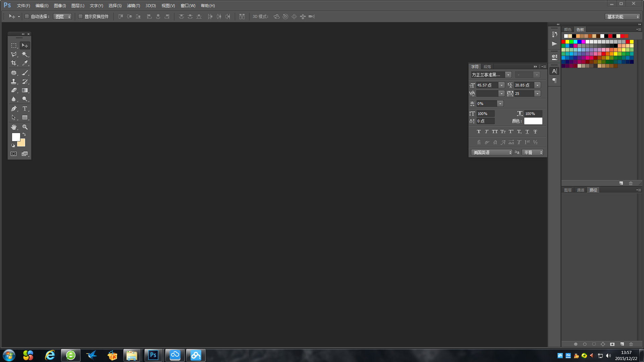
Task: Select the Crop tool
Action: coord(14,63)
